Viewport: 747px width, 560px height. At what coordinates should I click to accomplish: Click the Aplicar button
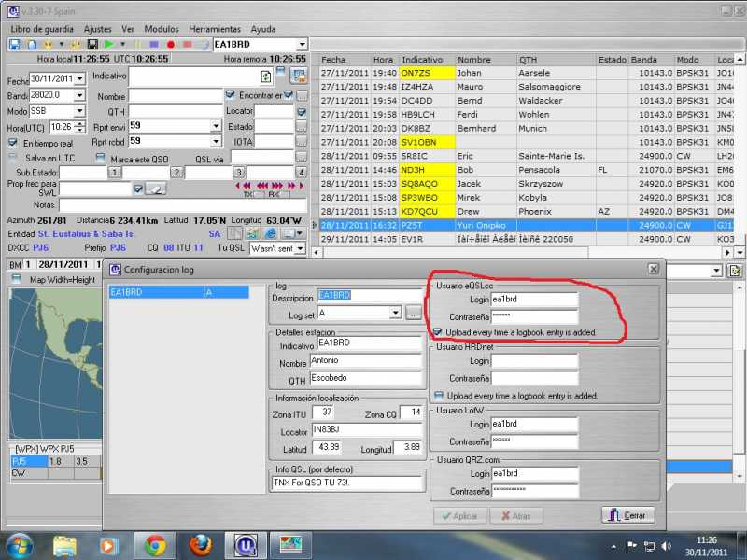pyautogui.click(x=460, y=516)
